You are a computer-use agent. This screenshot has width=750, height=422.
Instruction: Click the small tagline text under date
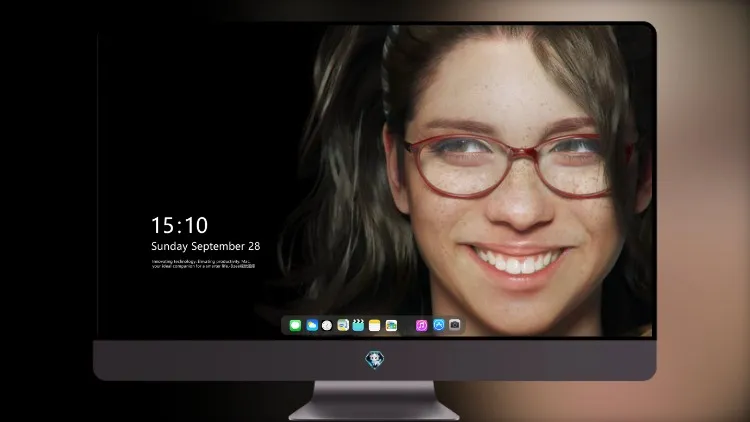[x=203, y=264]
